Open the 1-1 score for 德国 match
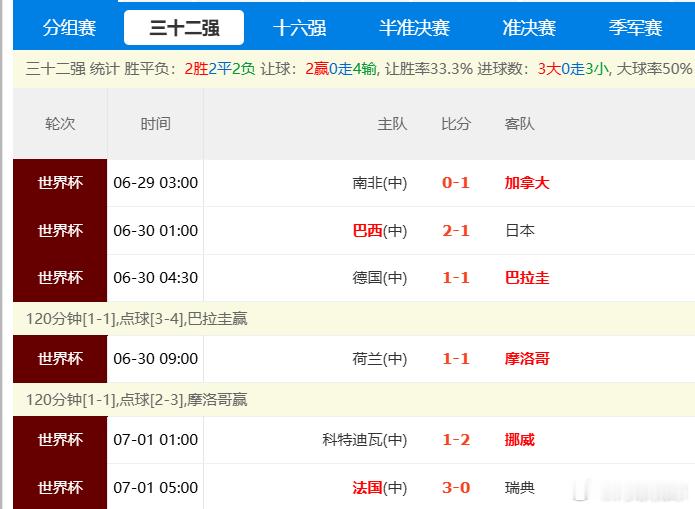The height and width of the screenshot is (509, 695). pos(456,278)
